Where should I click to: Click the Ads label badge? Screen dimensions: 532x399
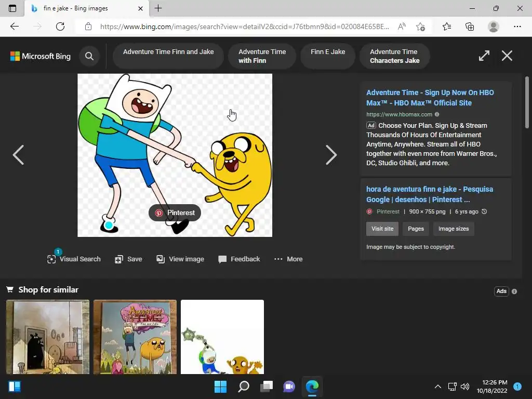[x=501, y=291]
